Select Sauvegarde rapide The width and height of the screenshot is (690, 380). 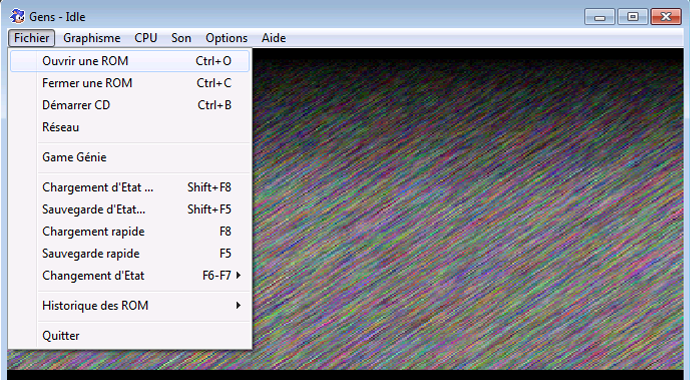click(130, 253)
